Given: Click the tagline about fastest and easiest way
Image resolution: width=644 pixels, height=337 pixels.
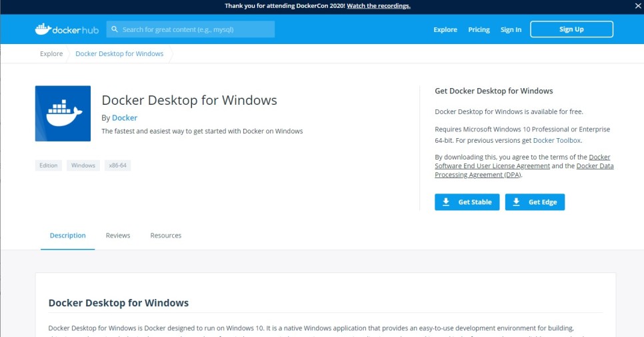Looking at the screenshot, I should (202, 131).
